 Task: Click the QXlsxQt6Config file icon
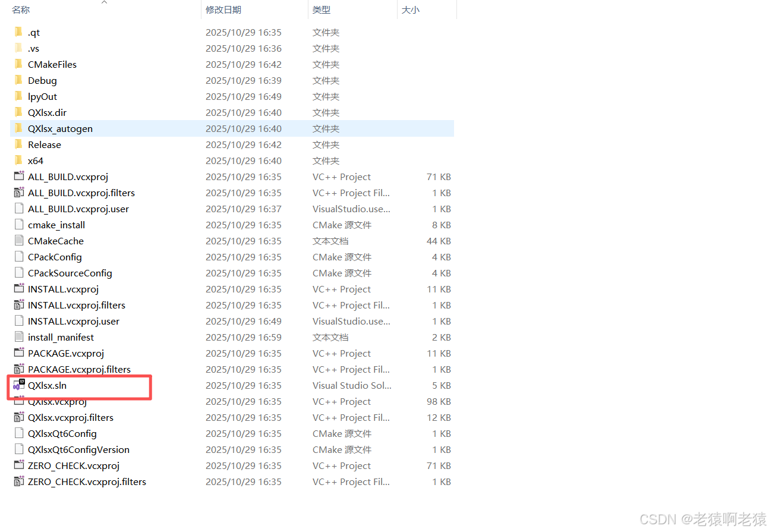click(18, 433)
